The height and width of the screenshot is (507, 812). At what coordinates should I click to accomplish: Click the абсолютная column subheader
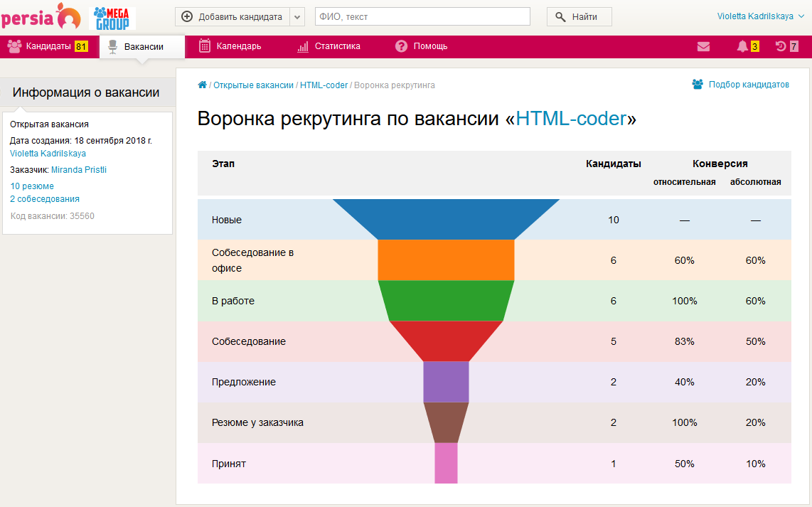coord(756,182)
